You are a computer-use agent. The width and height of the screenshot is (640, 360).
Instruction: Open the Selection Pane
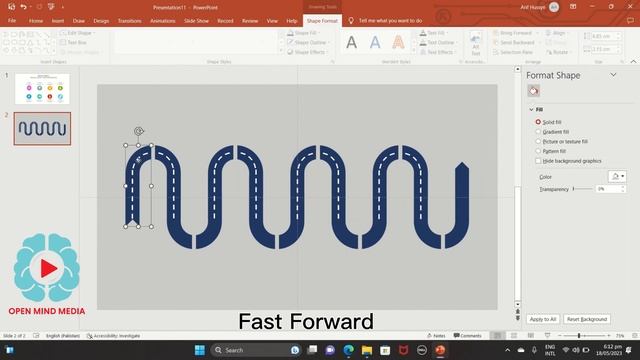[x=513, y=52]
